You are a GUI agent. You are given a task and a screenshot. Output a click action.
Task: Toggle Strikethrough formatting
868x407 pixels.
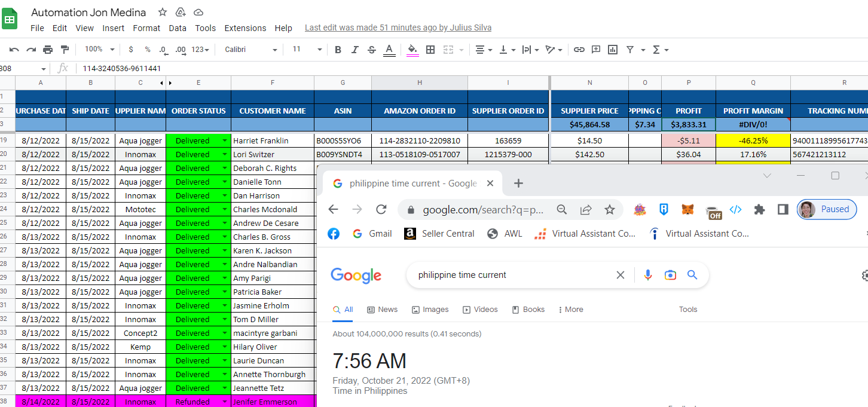[x=372, y=50]
